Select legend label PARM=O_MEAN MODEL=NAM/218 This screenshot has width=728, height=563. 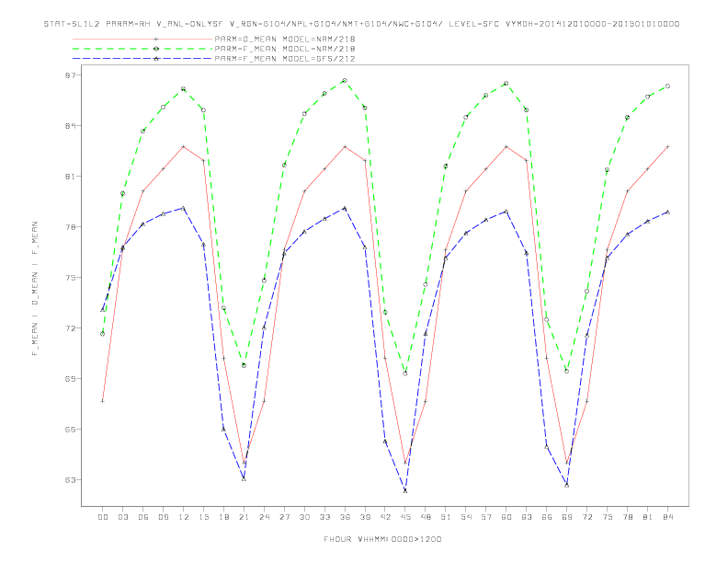[285, 39]
